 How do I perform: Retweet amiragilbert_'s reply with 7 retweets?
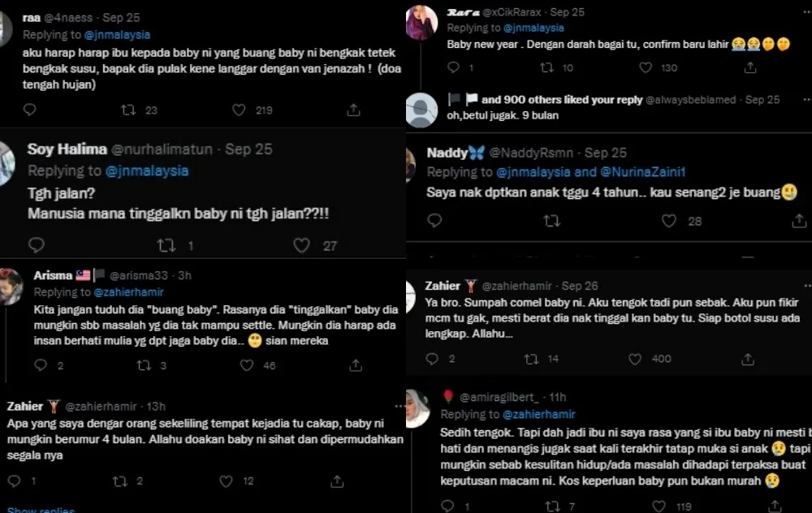pos(554,507)
